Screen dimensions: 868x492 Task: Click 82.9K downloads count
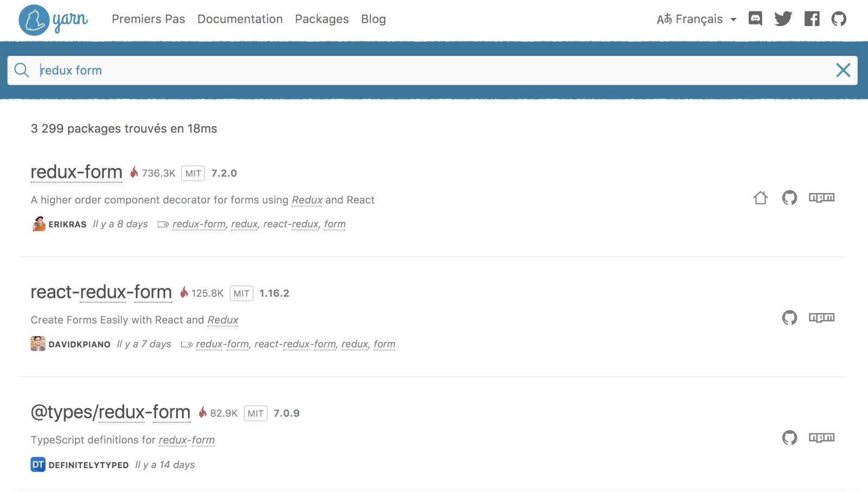pos(224,413)
